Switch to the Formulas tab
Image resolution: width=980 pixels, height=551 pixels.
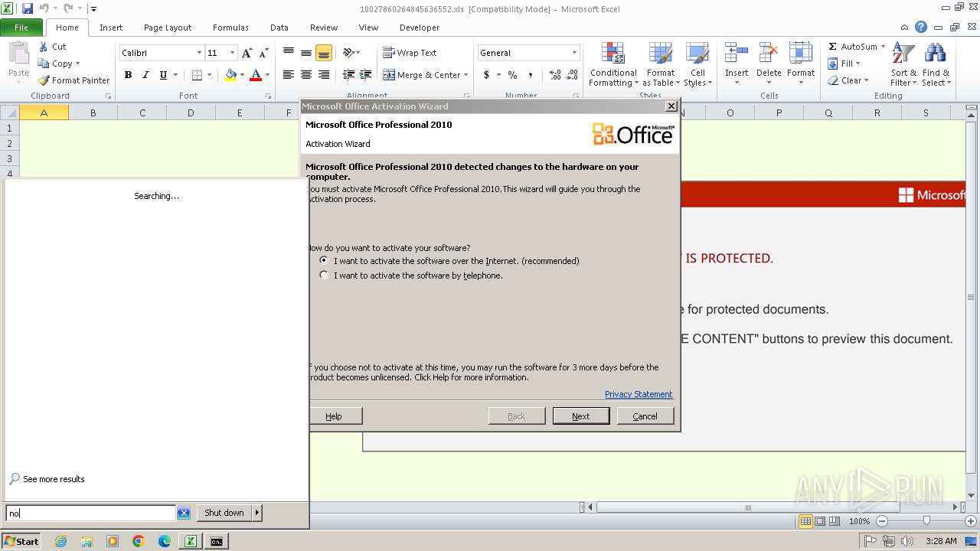[x=230, y=28]
